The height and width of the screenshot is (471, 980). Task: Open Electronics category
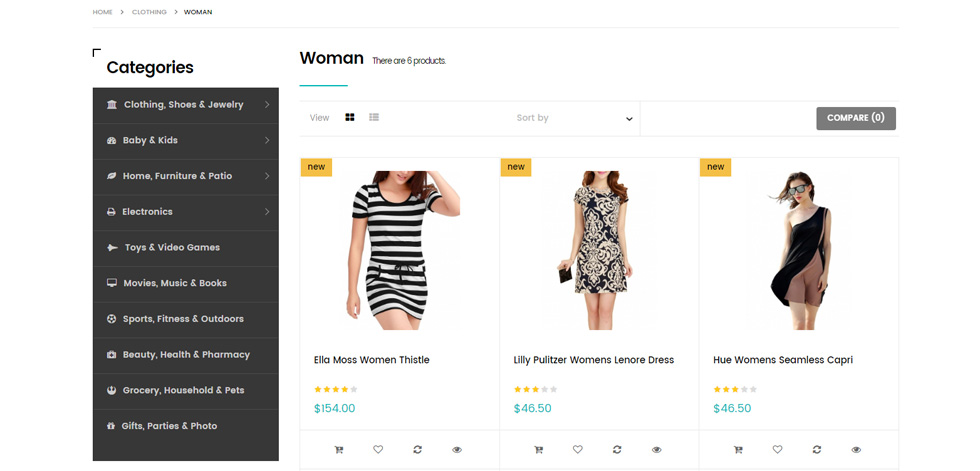(x=148, y=212)
